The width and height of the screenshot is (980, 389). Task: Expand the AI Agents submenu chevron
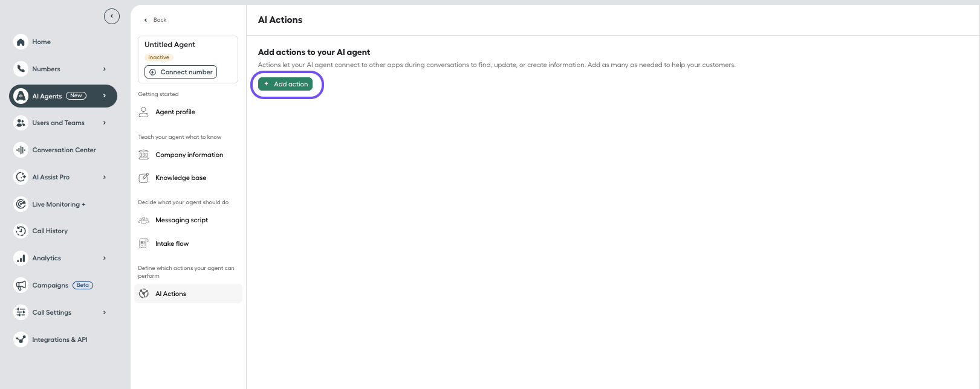click(105, 96)
